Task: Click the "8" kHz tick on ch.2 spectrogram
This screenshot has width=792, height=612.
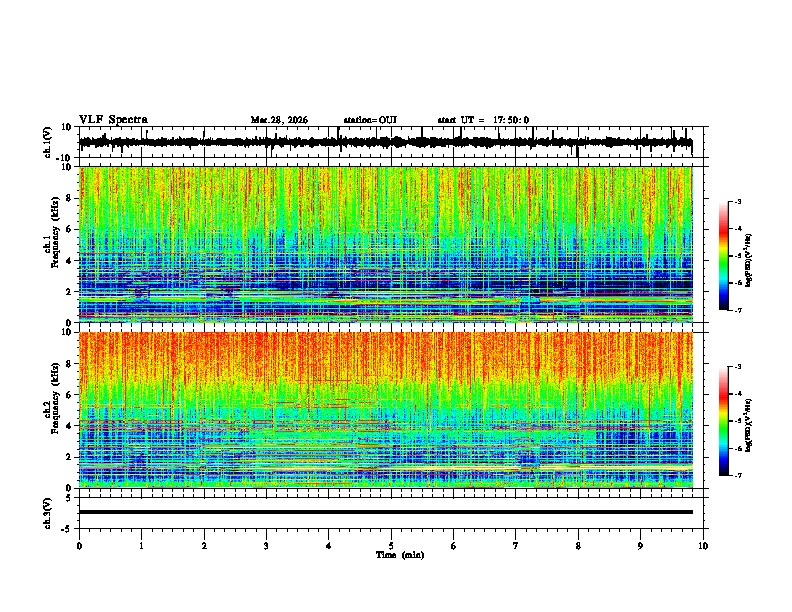Action: click(x=70, y=364)
